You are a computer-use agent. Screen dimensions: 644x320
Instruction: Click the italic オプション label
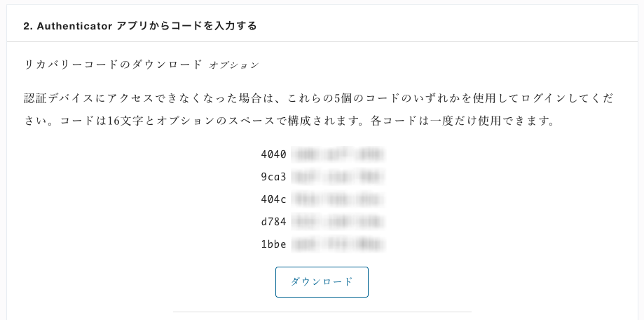[x=234, y=65]
